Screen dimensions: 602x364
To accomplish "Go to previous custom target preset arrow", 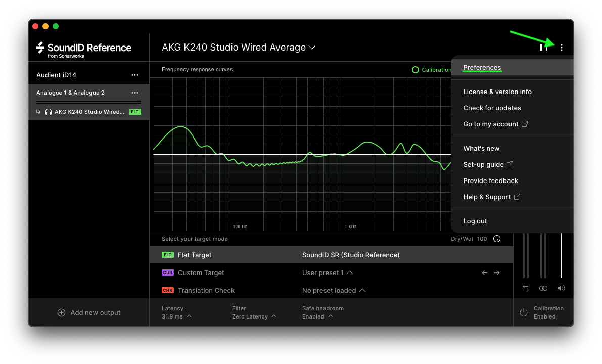I will (x=485, y=272).
